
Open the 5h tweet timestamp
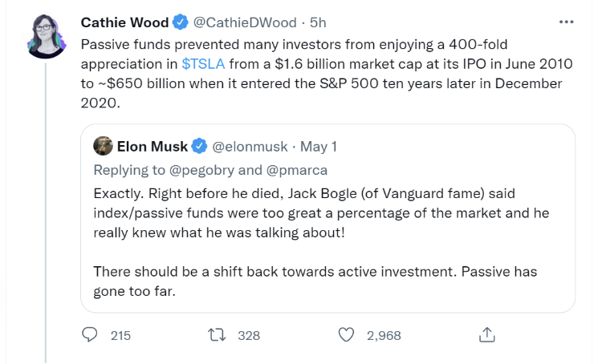tap(318, 22)
